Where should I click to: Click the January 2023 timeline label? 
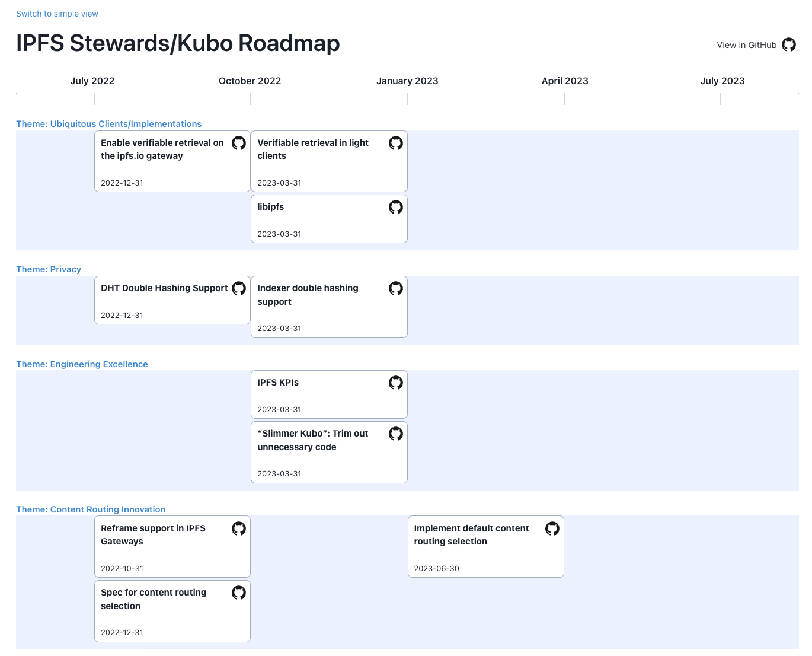tap(407, 81)
